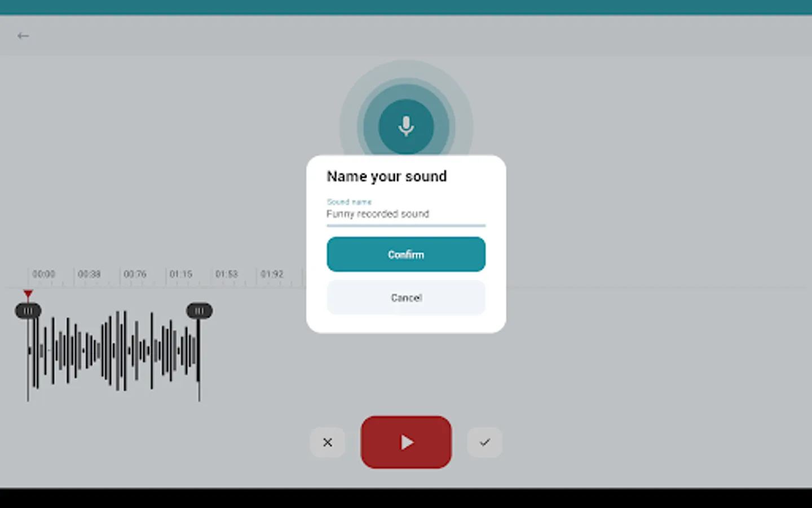This screenshot has height=508, width=812.
Task: Click the 01:15 mark on the time ruler
Action: click(180, 274)
